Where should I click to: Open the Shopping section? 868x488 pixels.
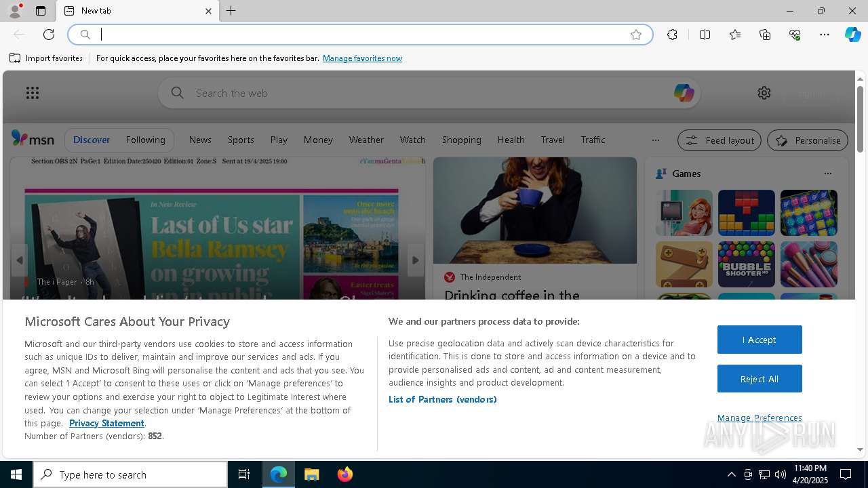click(x=461, y=140)
